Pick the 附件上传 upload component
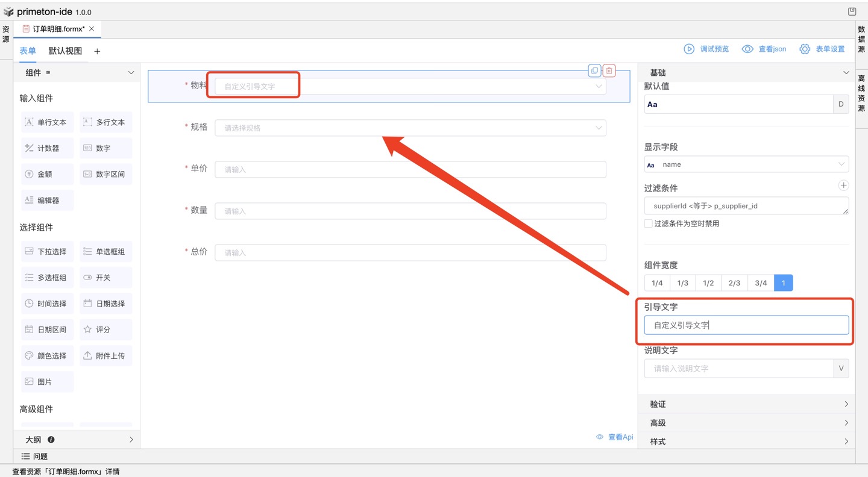 pos(105,356)
